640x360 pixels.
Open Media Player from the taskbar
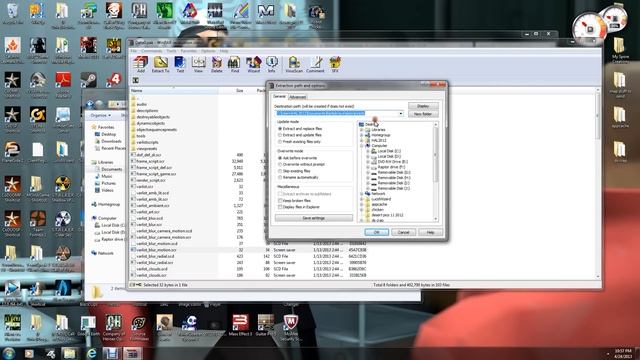click(x=29, y=353)
